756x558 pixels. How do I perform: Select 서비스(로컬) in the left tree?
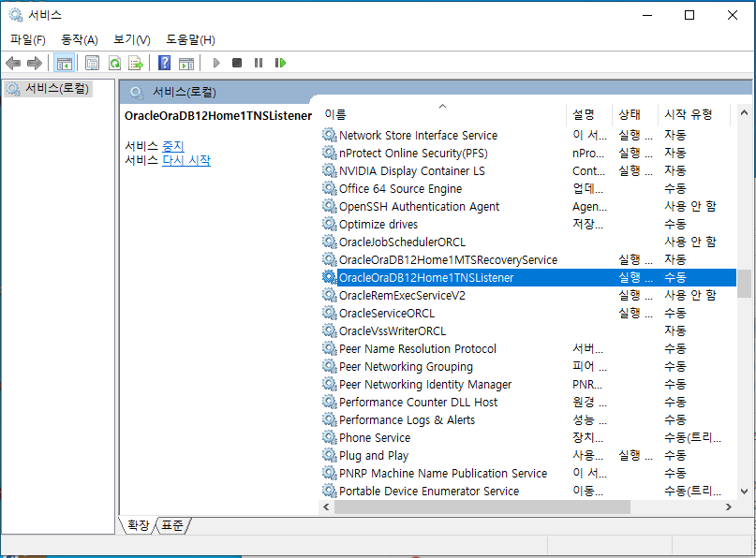click(x=57, y=89)
